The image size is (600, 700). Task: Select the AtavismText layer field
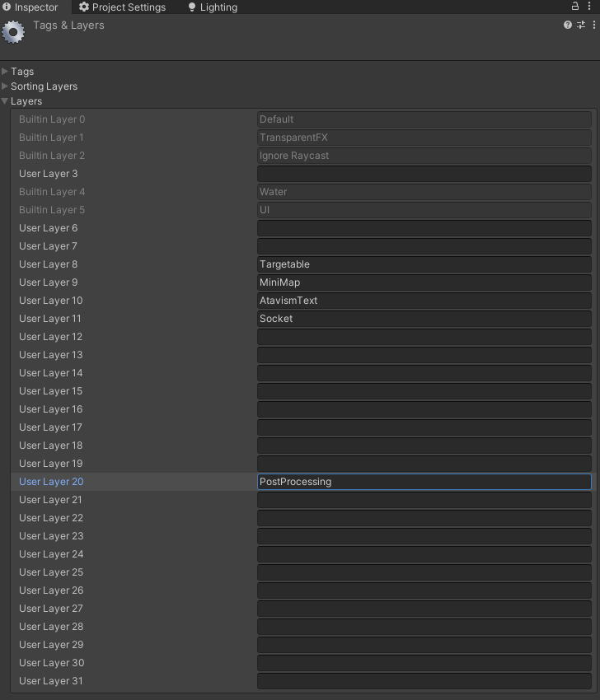(x=424, y=301)
